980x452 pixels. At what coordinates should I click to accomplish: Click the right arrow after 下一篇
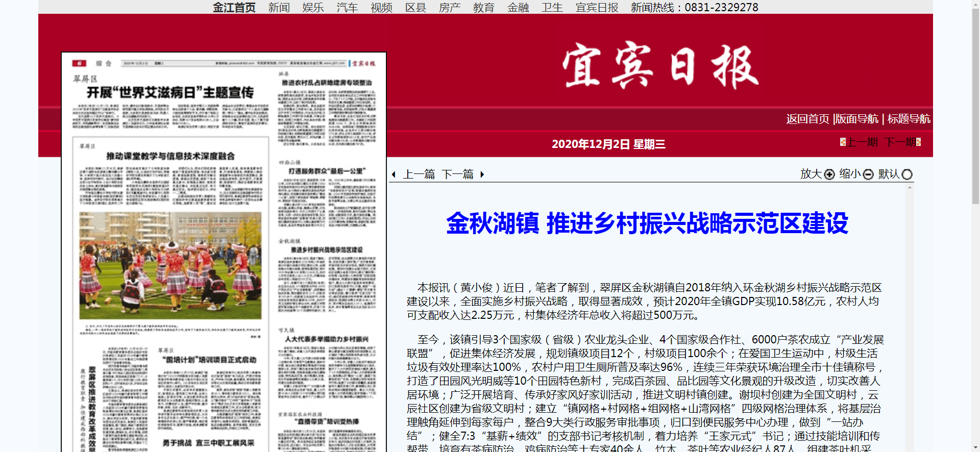click(482, 174)
